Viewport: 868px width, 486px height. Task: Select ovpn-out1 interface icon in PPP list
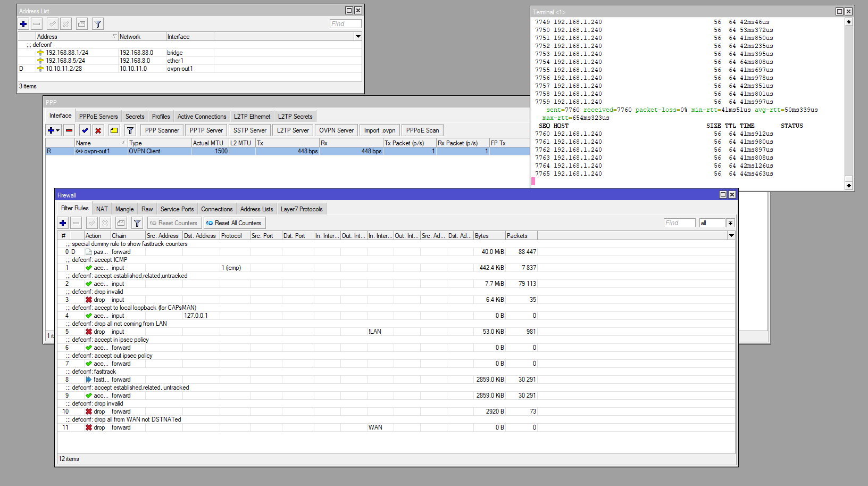coord(79,151)
